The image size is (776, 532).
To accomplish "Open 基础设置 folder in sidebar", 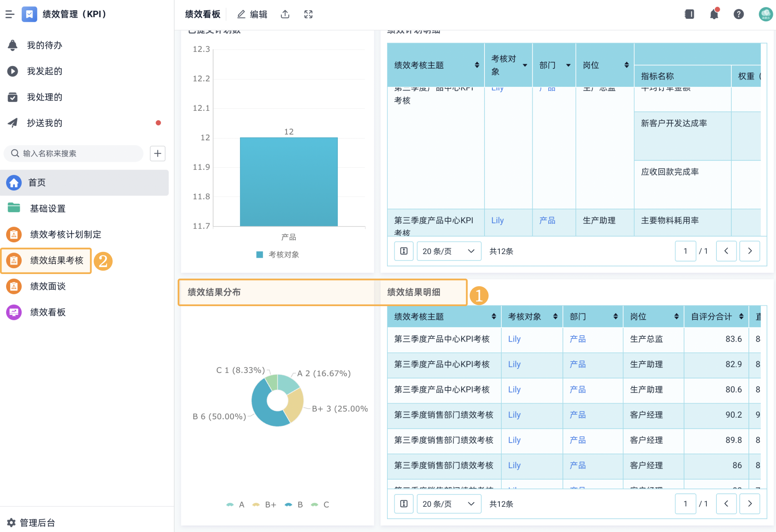I will tap(48, 209).
